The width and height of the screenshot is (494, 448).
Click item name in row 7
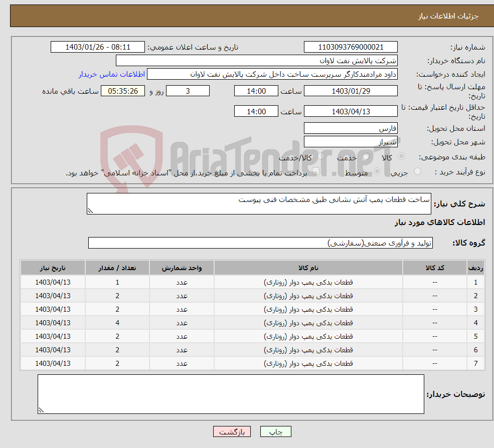pos(308,364)
